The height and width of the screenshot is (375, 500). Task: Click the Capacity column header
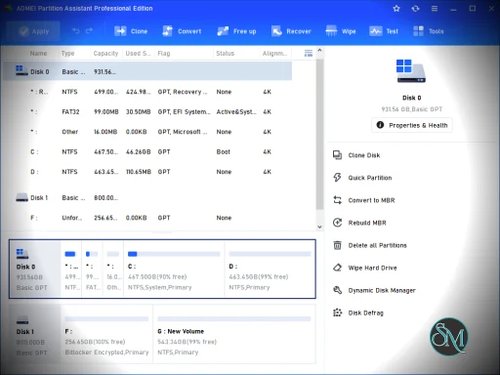[106, 53]
